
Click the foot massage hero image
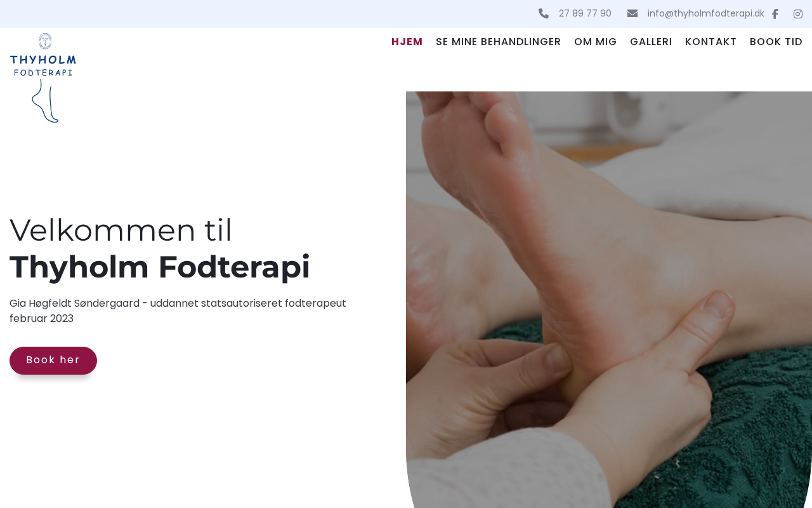click(x=609, y=300)
